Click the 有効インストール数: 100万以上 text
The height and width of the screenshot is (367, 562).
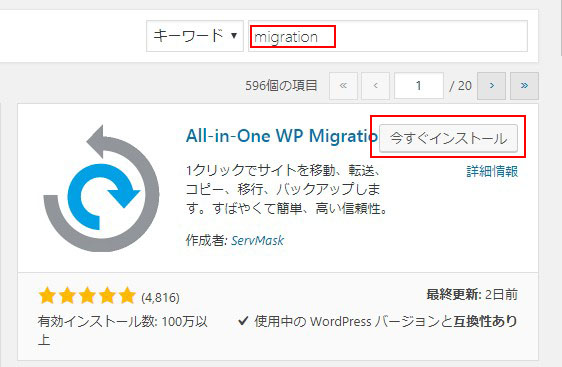click(x=123, y=330)
